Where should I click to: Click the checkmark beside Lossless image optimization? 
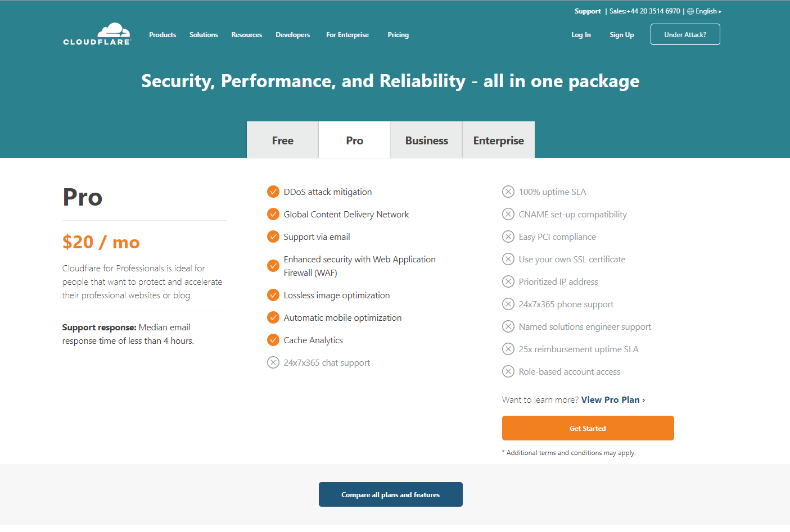(x=273, y=295)
